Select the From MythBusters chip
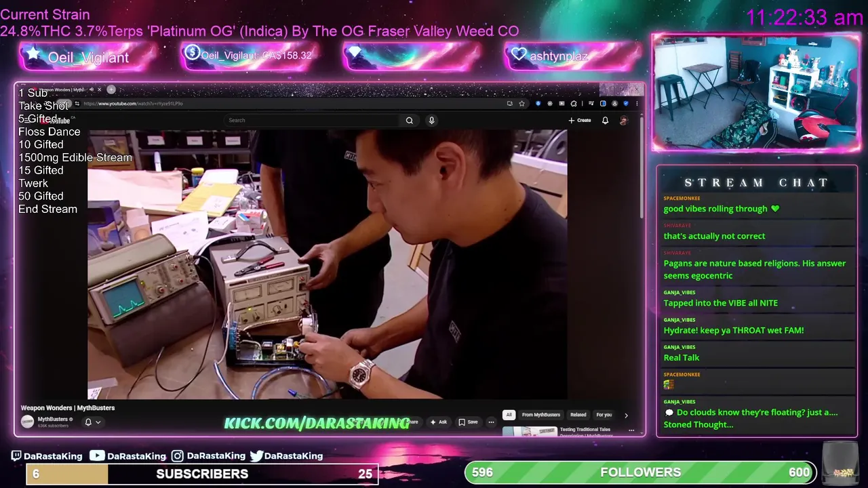The image size is (868, 488). click(541, 415)
